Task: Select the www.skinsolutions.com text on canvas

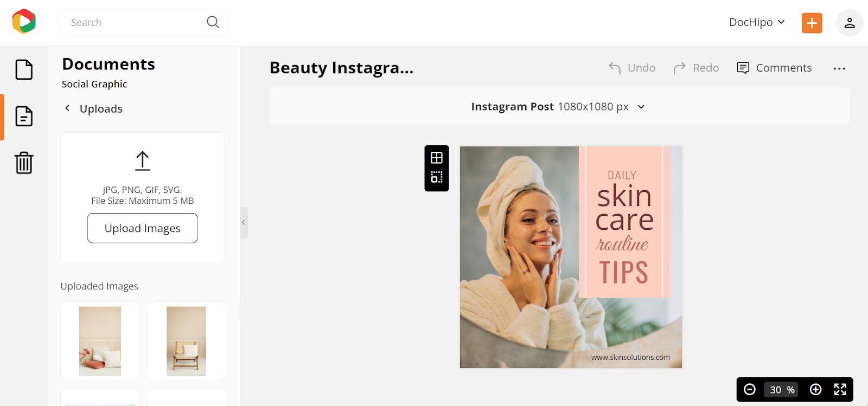Action: point(630,357)
